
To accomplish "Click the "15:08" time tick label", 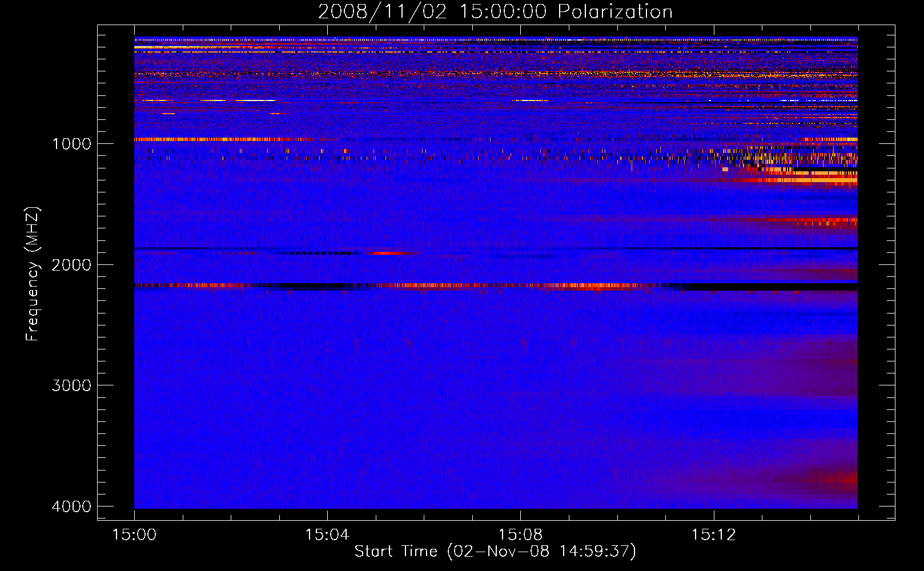I will pos(520,535).
